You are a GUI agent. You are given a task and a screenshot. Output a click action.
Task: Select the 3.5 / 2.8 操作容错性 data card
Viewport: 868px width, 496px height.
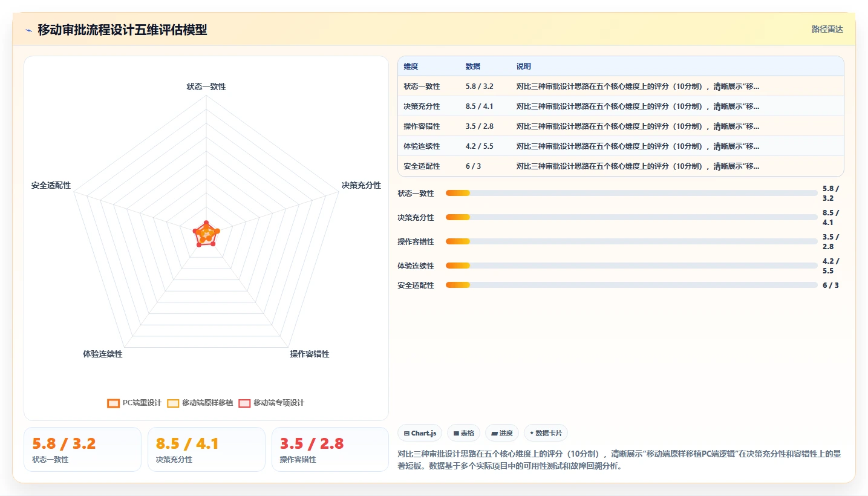point(330,449)
